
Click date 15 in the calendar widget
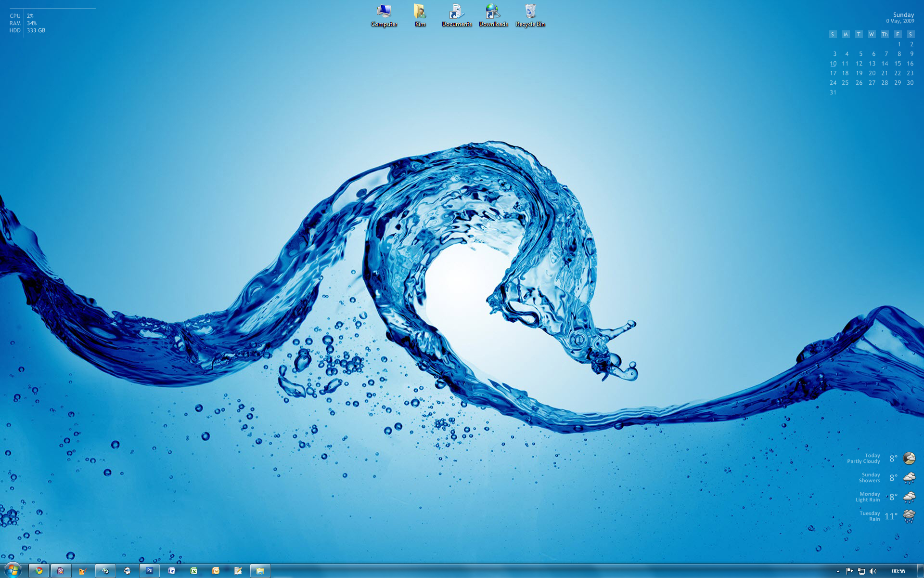pyautogui.click(x=898, y=64)
